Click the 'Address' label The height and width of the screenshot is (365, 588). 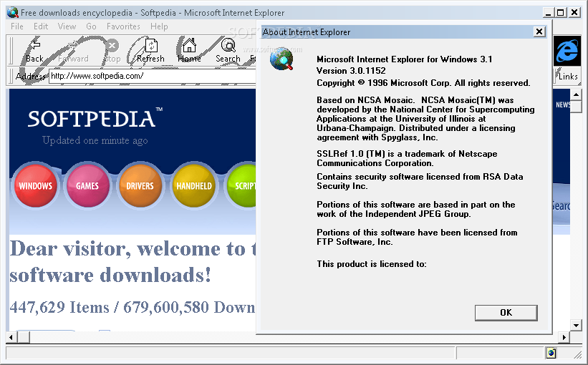coord(32,76)
